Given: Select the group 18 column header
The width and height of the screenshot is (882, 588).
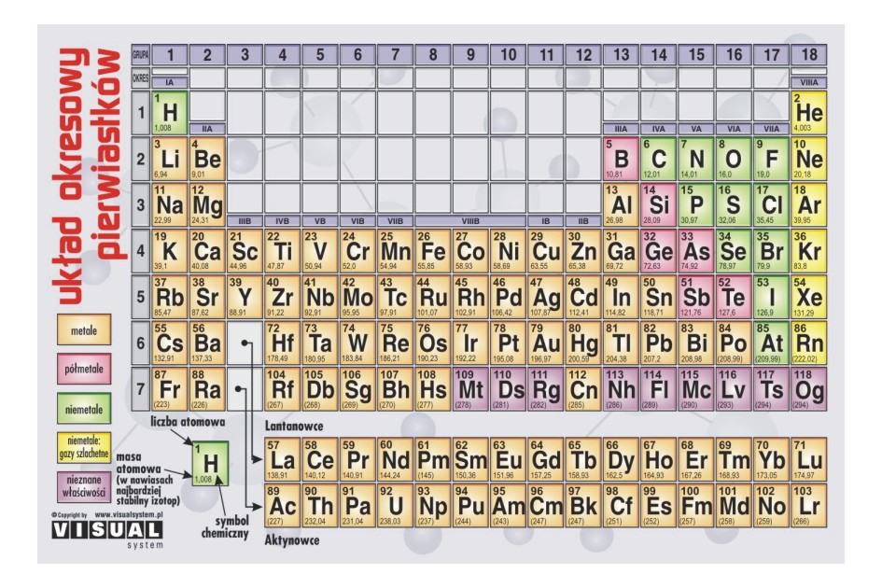Looking at the screenshot, I should 808,54.
